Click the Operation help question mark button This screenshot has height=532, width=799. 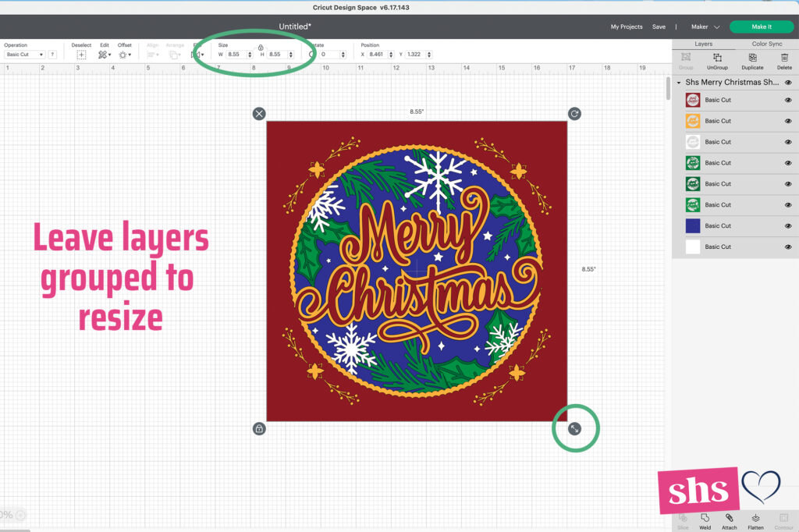point(52,55)
